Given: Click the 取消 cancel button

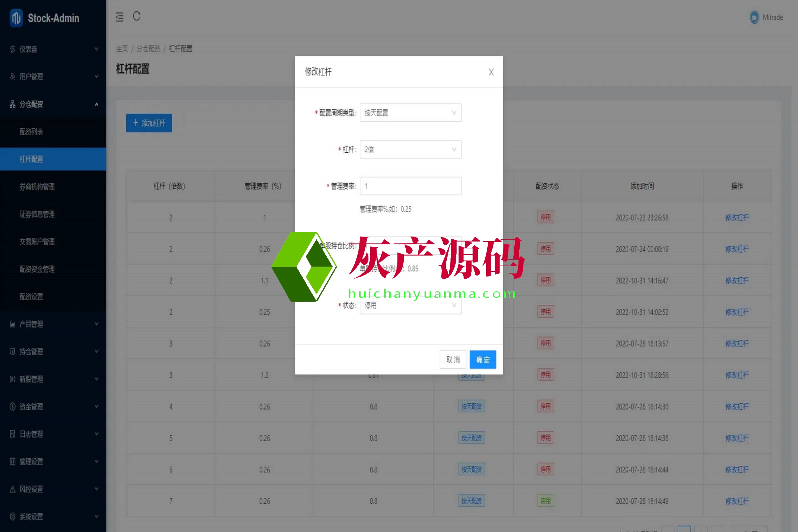Looking at the screenshot, I should coord(453,360).
